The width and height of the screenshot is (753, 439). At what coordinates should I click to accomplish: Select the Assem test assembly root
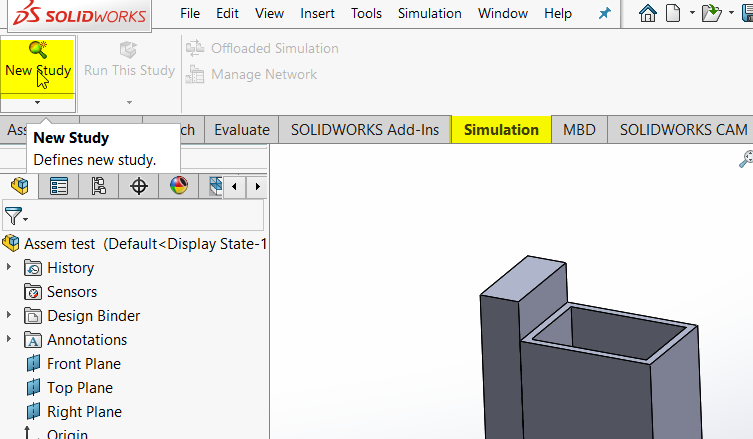pyautogui.click(x=134, y=244)
